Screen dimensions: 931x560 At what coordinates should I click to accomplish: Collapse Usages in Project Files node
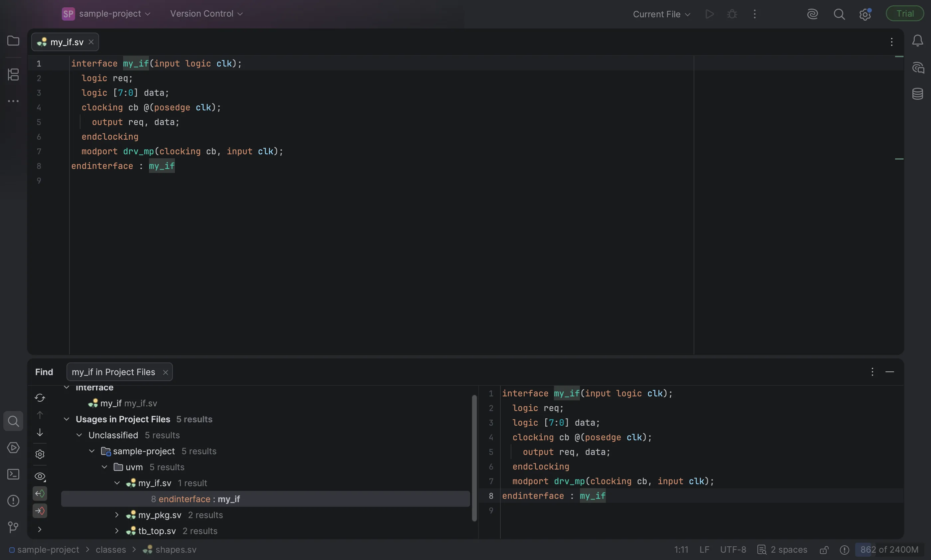pyautogui.click(x=66, y=419)
